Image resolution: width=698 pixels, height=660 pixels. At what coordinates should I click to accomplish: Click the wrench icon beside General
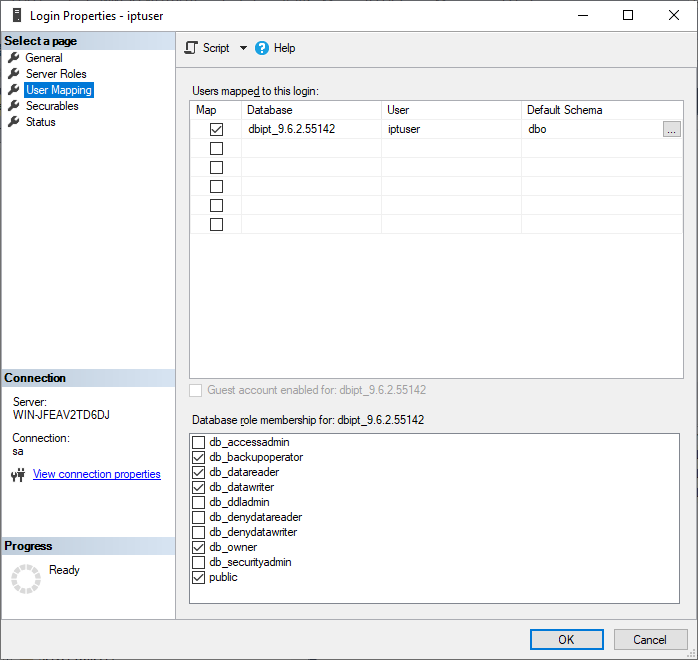tap(14, 57)
